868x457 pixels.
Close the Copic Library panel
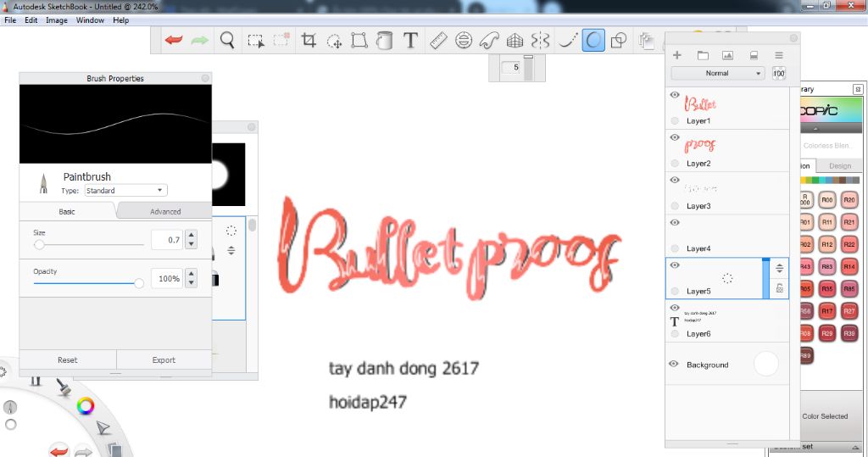[858, 89]
